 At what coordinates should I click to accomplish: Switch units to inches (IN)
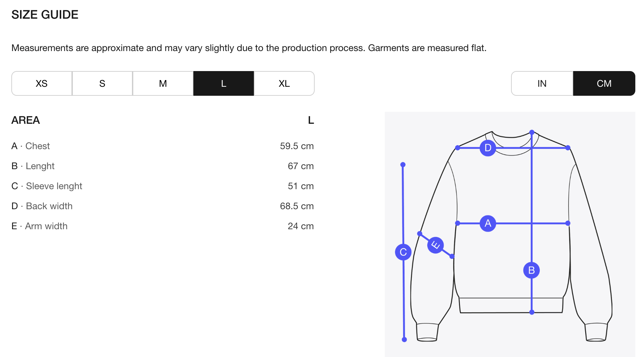coord(542,83)
